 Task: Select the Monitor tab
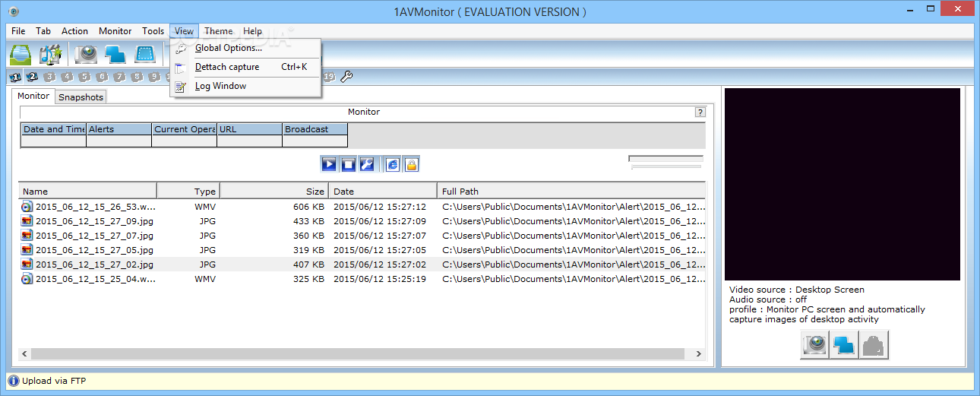click(33, 96)
